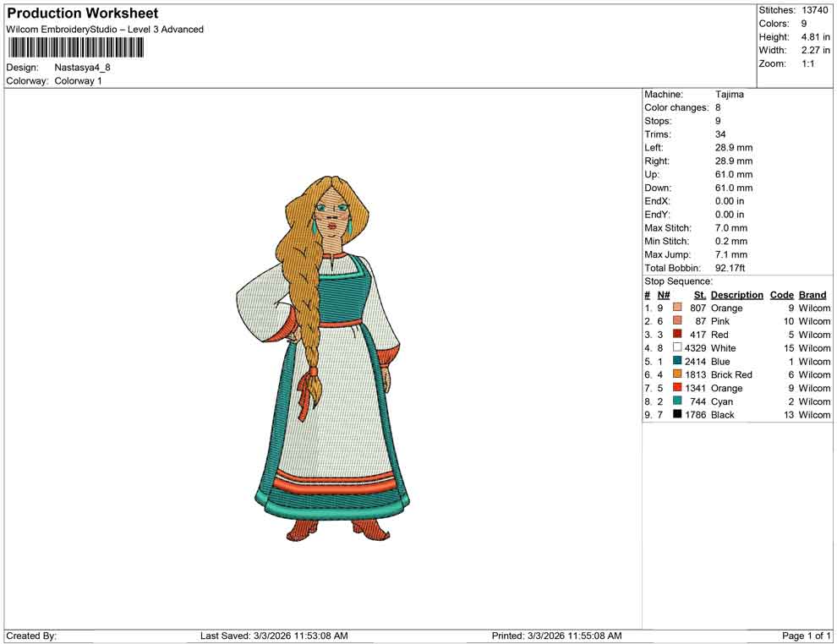Click the Orange 1341 color swatch
This screenshot has width=837, height=644.
677,387
